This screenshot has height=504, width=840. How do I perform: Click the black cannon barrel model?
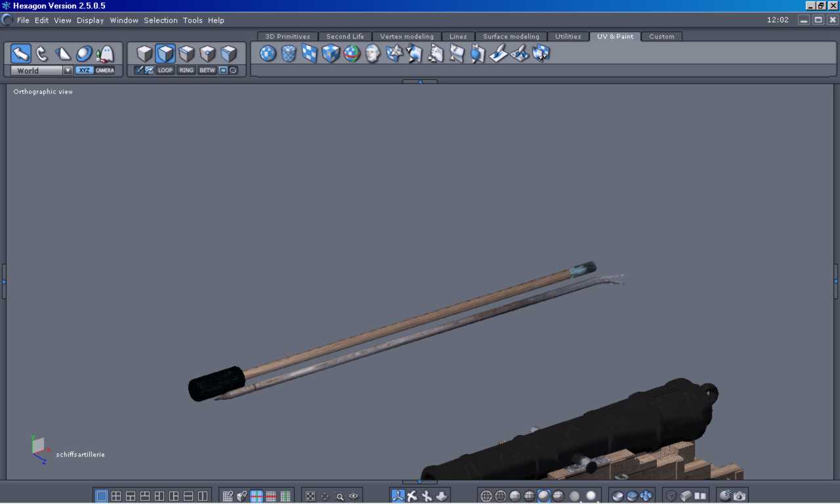[577, 427]
